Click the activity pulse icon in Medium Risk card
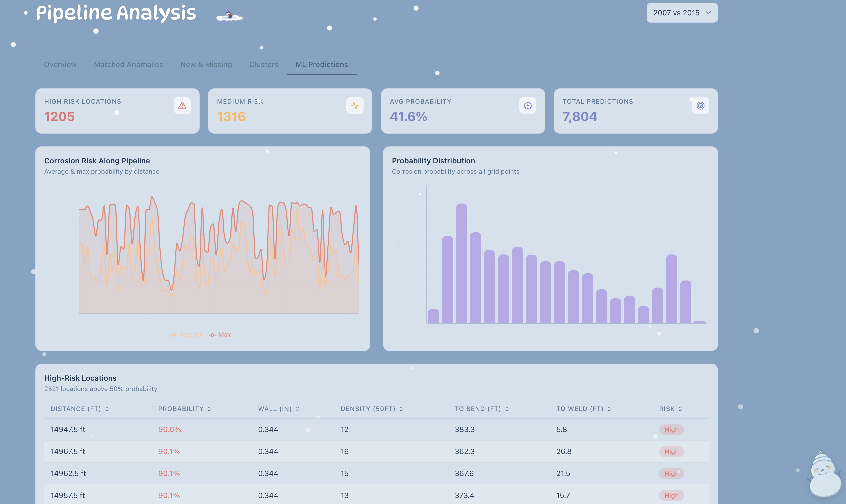This screenshot has height=504, width=846. click(x=355, y=106)
